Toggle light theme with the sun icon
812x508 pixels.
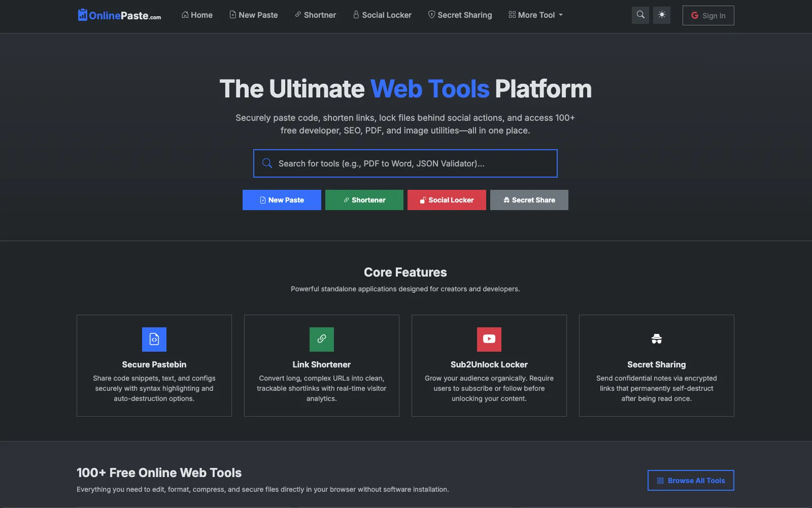pos(662,15)
